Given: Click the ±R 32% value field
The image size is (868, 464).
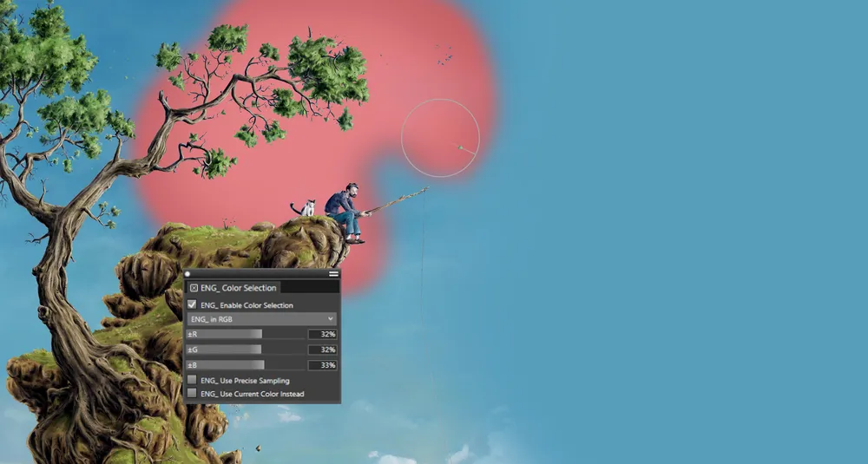Looking at the screenshot, I should (x=322, y=334).
